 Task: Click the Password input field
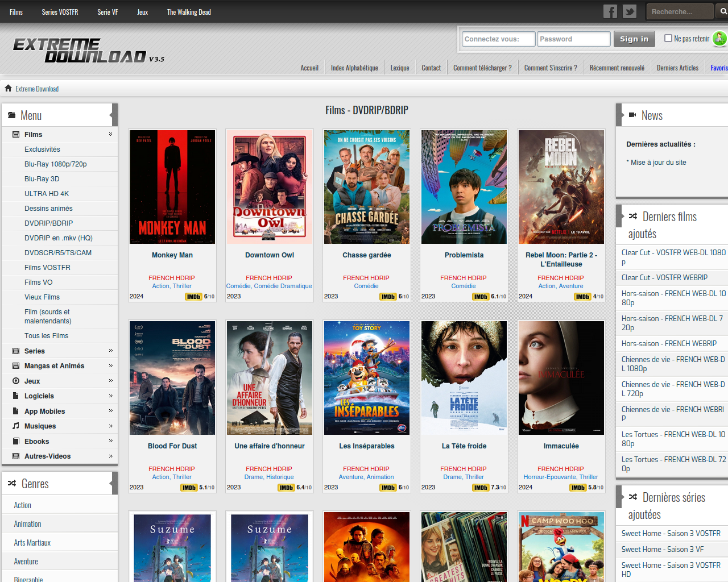[574, 39]
